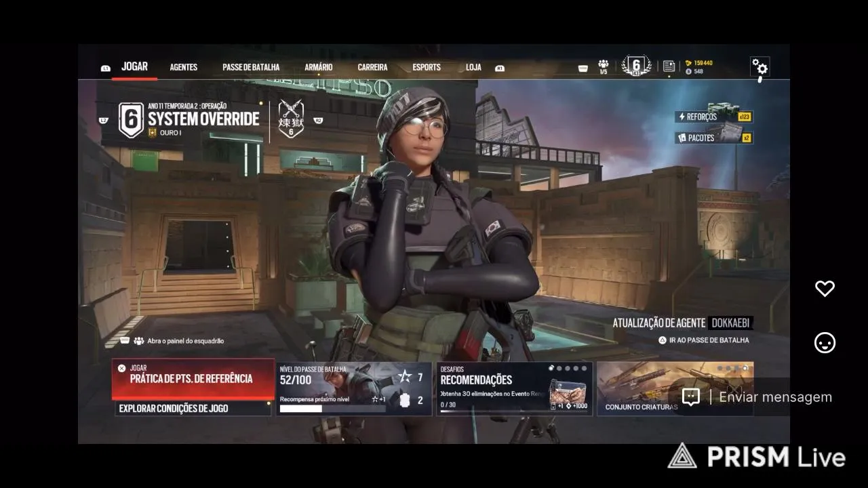
Task: Select the Jogar tab
Action: (x=134, y=66)
